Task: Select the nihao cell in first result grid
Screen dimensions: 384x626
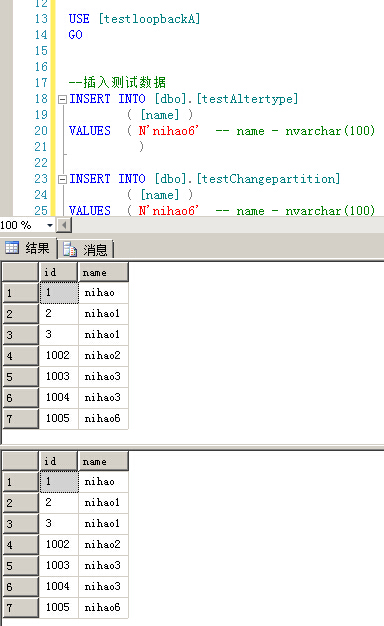Action: point(103,293)
